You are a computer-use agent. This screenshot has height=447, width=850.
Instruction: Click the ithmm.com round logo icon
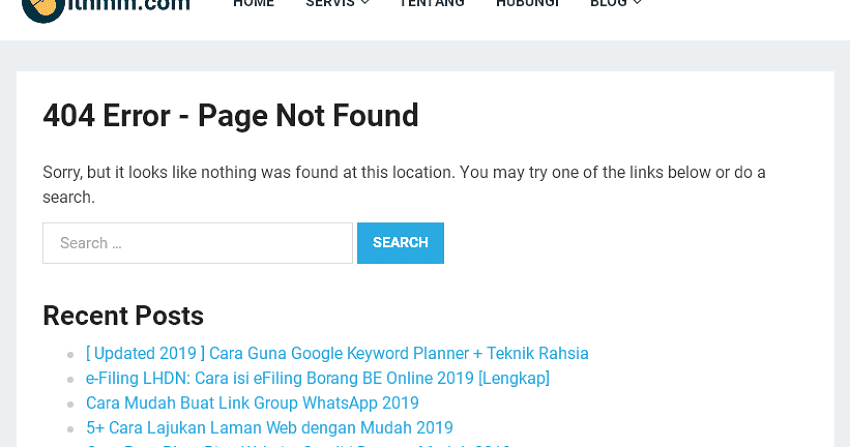42,6
